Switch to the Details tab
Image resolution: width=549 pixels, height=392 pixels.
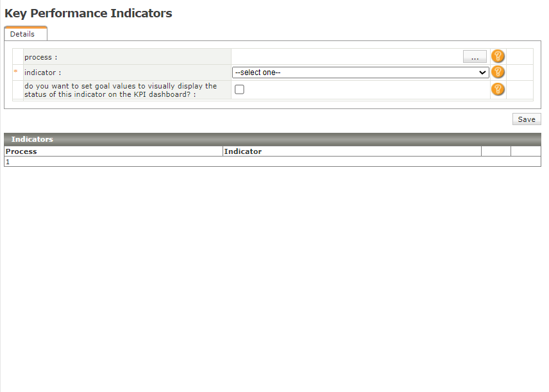pos(22,34)
